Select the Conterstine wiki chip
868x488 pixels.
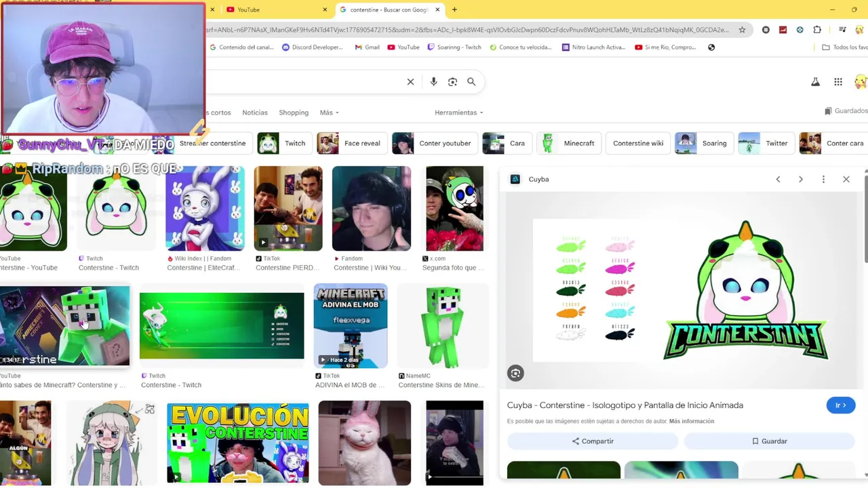tap(638, 144)
